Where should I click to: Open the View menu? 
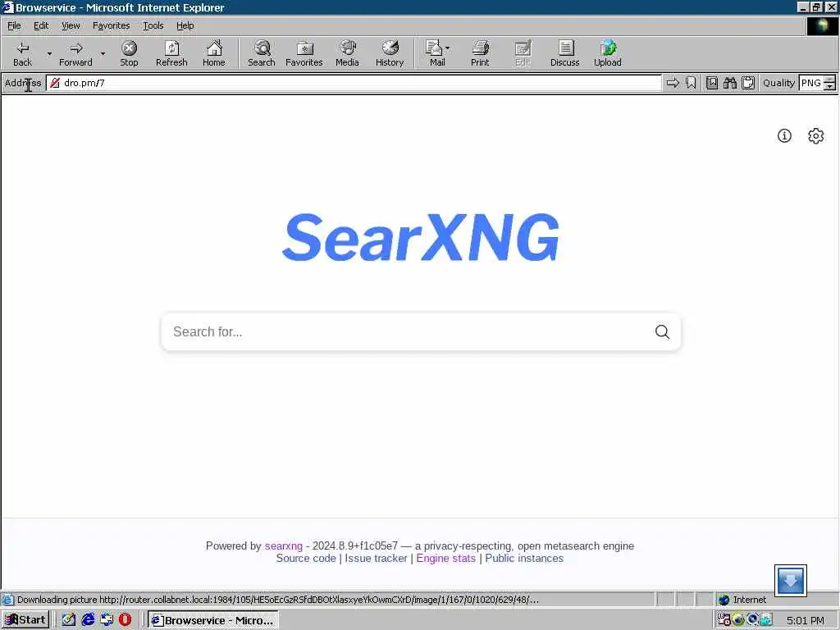coord(71,25)
